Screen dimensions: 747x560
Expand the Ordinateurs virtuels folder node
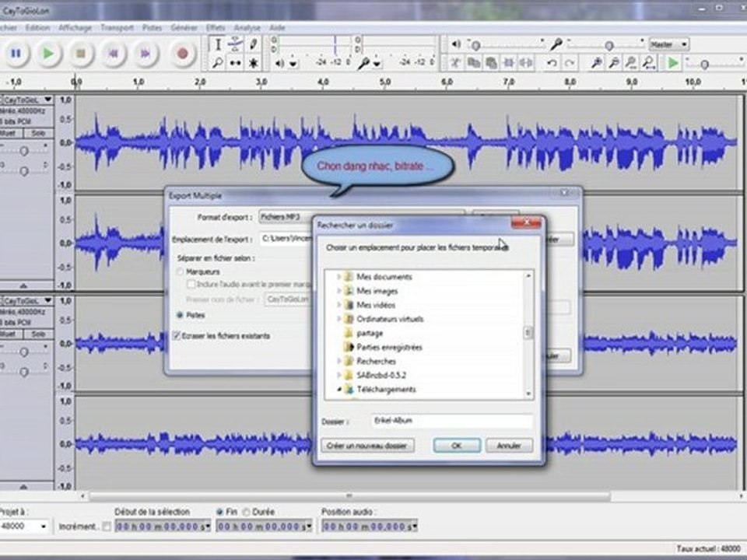click(338, 319)
